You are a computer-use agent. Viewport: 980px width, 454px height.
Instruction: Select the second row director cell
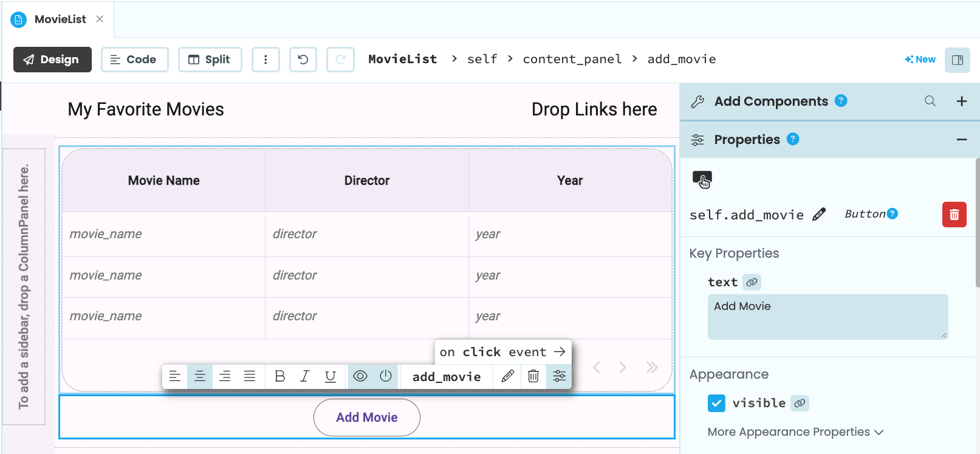coord(367,275)
